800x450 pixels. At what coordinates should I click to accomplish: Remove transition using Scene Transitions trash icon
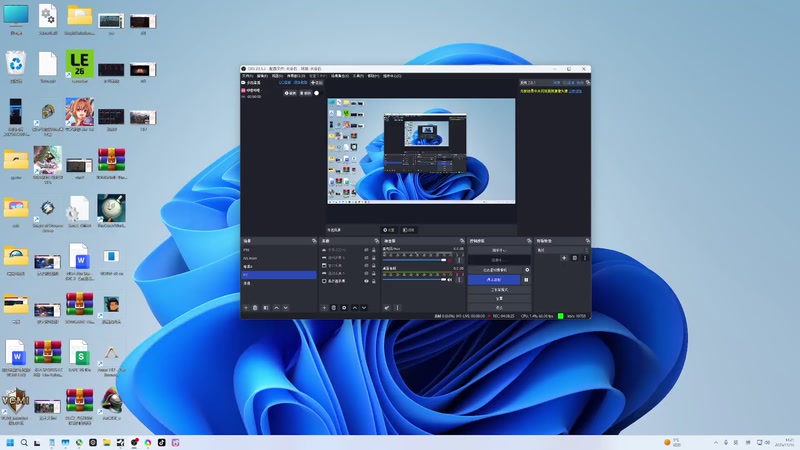coord(574,258)
